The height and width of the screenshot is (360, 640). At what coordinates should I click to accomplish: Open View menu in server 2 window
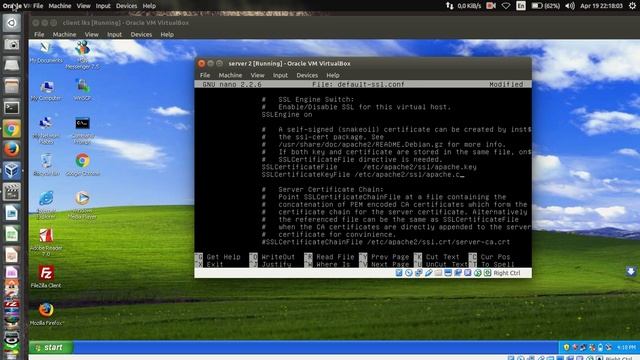click(258, 75)
